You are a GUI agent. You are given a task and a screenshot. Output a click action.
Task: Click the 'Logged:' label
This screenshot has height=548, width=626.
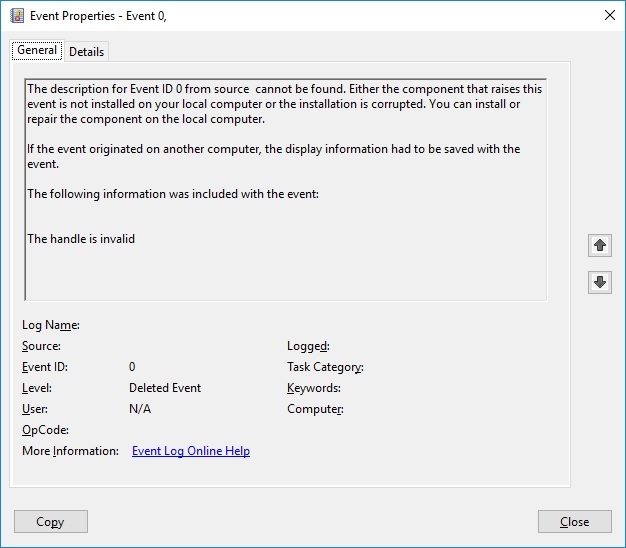pyautogui.click(x=308, y=346)
